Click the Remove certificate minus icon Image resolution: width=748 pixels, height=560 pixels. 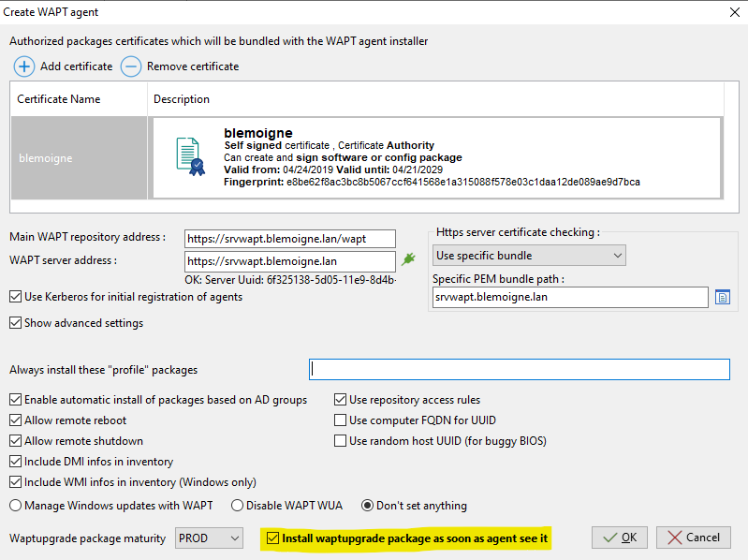tap(131, 66)
